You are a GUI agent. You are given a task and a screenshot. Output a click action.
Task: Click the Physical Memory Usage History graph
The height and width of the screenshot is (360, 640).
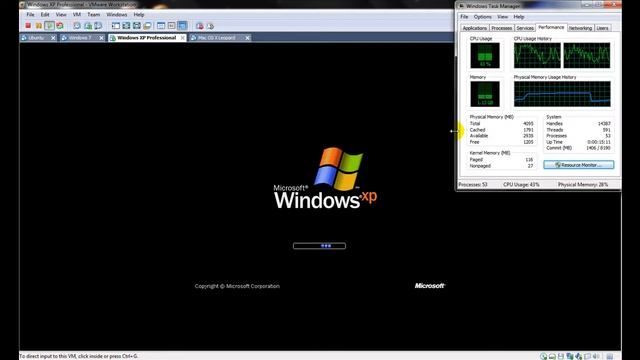click(562, 94)
